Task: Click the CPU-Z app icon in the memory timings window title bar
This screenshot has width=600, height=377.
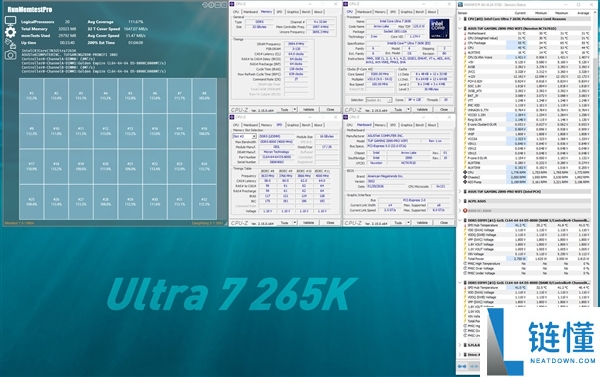Action: [x=232, y=4]
